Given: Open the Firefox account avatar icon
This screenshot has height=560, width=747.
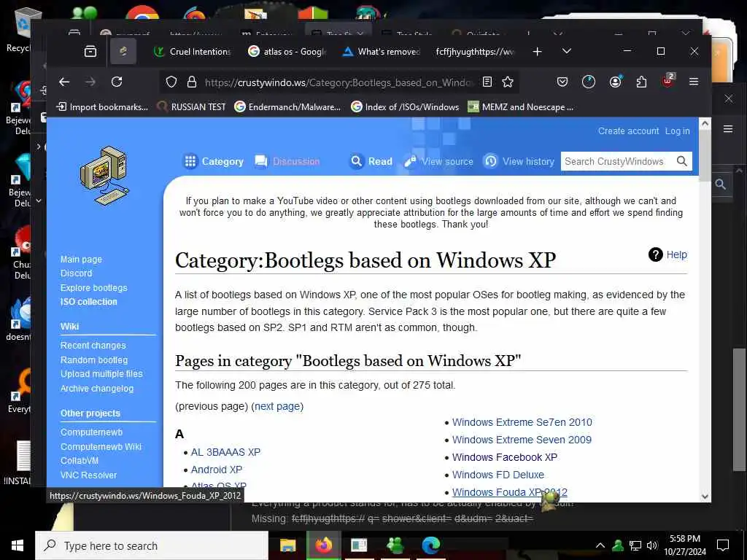Looking at the screenshot, I should [615, 82].
